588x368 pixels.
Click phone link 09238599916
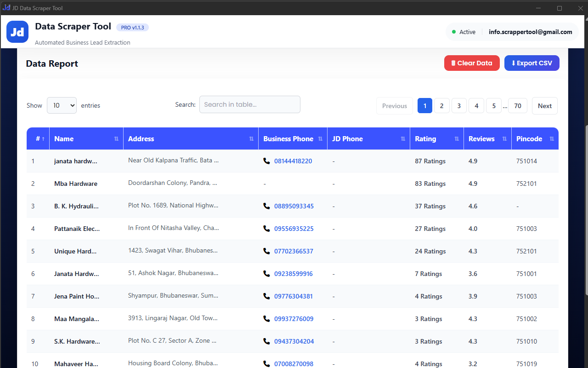tap(294, 274)
